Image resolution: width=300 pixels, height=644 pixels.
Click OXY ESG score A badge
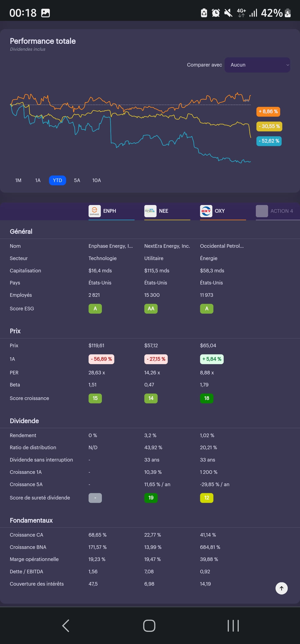pos(207,308)
